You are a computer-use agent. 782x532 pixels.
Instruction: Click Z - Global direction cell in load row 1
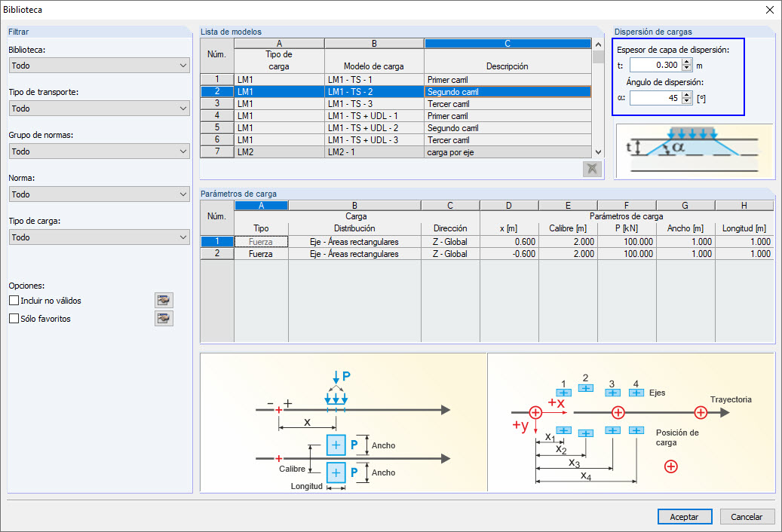pos(450,242)
